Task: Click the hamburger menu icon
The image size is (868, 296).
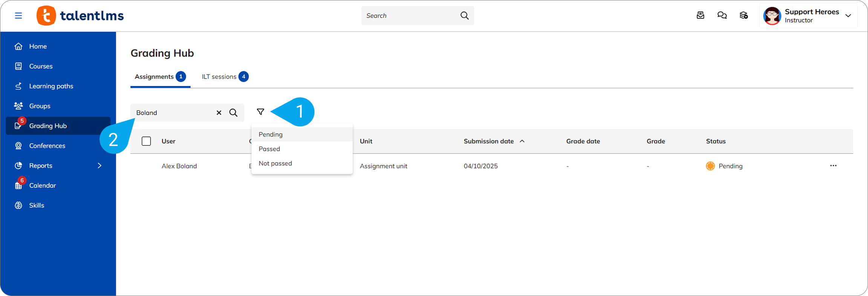Action: 18,15
